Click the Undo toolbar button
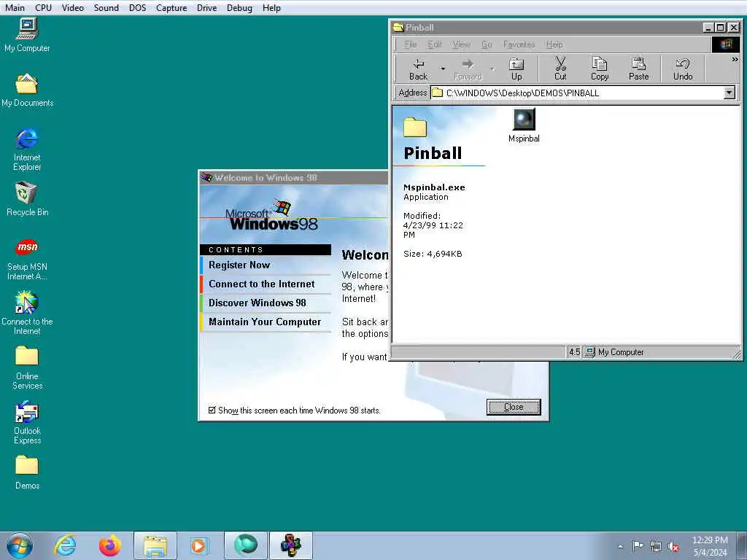 (683, 69)
